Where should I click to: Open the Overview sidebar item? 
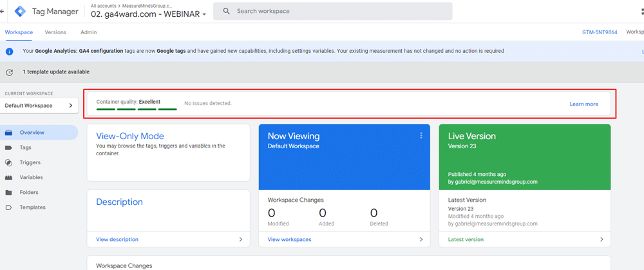pyautogui.click(x=39, y=132)
